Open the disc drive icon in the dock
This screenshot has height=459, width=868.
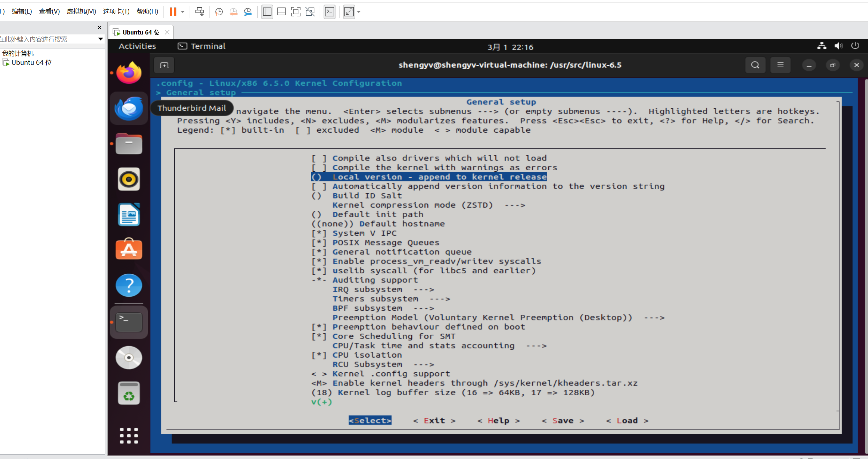click(129, 358)
